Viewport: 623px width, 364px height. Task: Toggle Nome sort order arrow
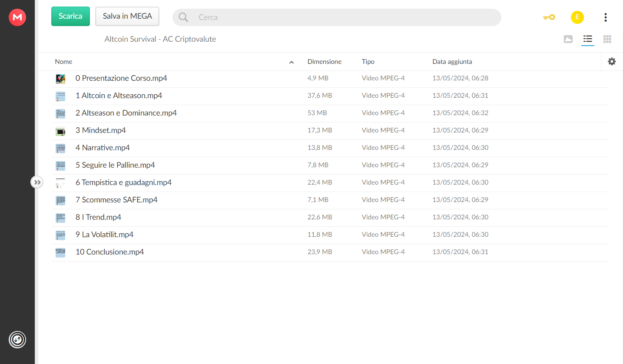click(292, 62)
